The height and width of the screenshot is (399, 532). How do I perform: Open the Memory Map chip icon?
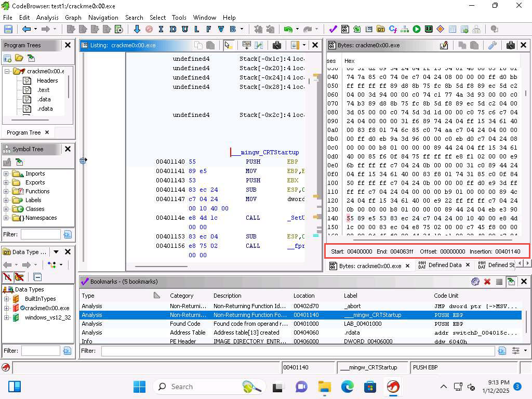[x=429, y=29]
